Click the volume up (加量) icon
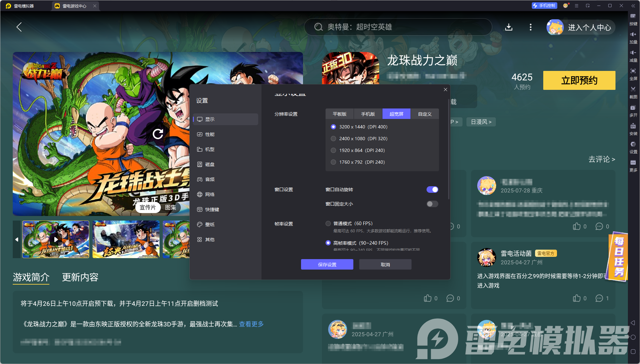The height and width of the screenshot is (364, 640). pyautogui.click(x=633, y=35)
